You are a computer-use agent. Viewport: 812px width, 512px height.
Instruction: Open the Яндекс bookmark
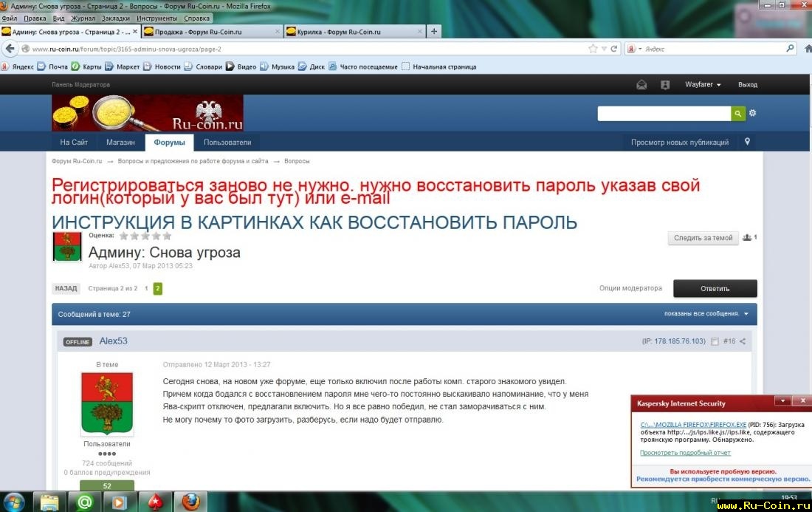coord(17,66)
